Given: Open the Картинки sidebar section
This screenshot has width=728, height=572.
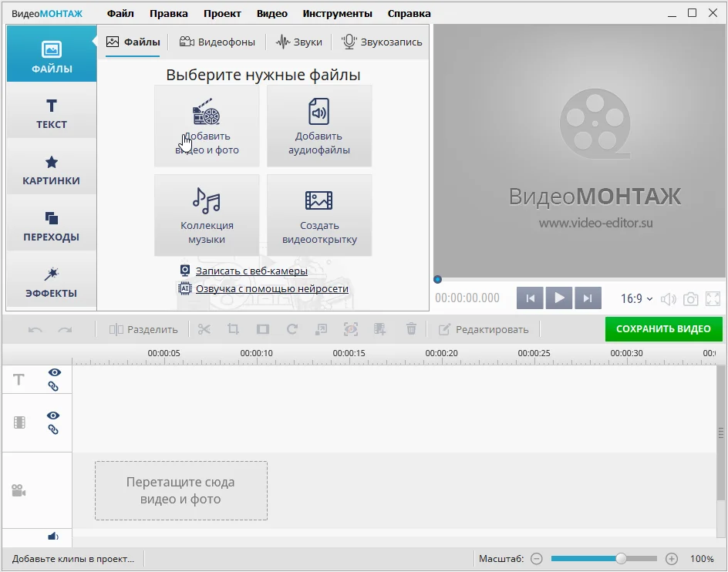Looking at the screenshot, I should tap(52, 170).
